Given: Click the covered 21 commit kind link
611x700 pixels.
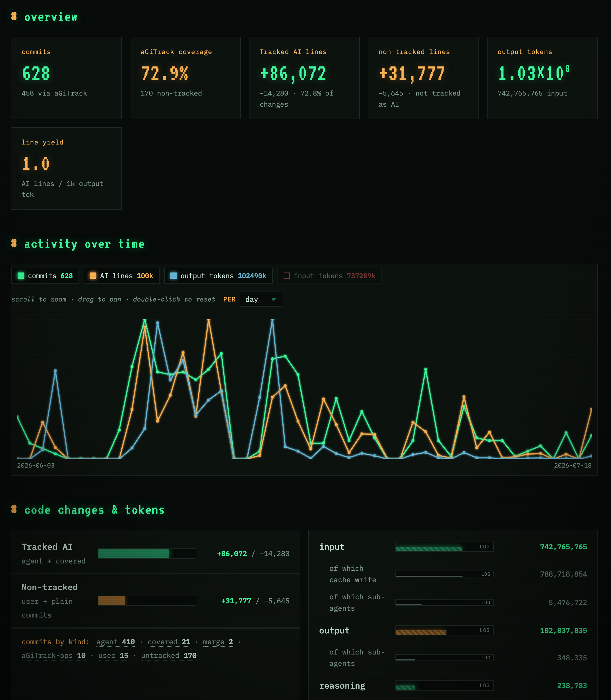Looking at the screenshot, I should click(x=169, y=642).
